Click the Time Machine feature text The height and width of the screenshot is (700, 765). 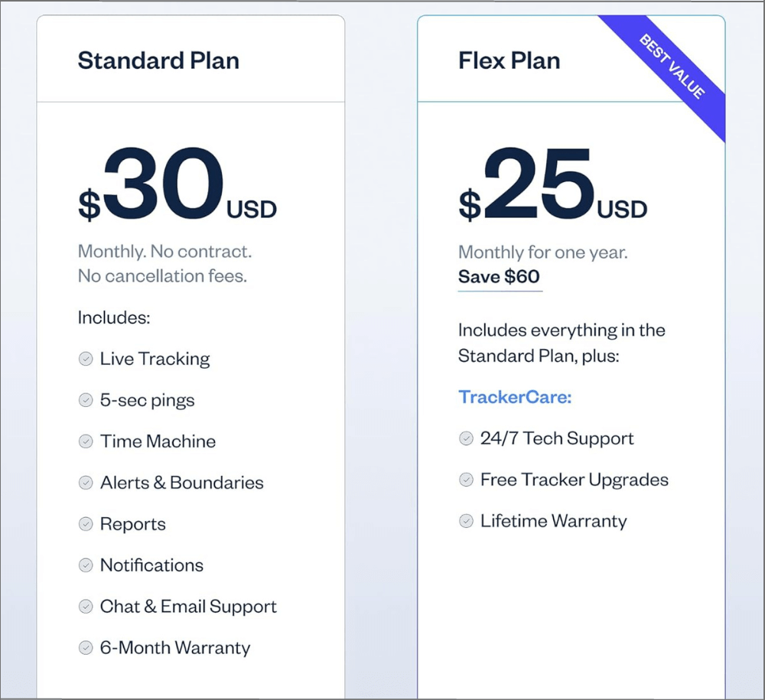click(x=158, y=441)
